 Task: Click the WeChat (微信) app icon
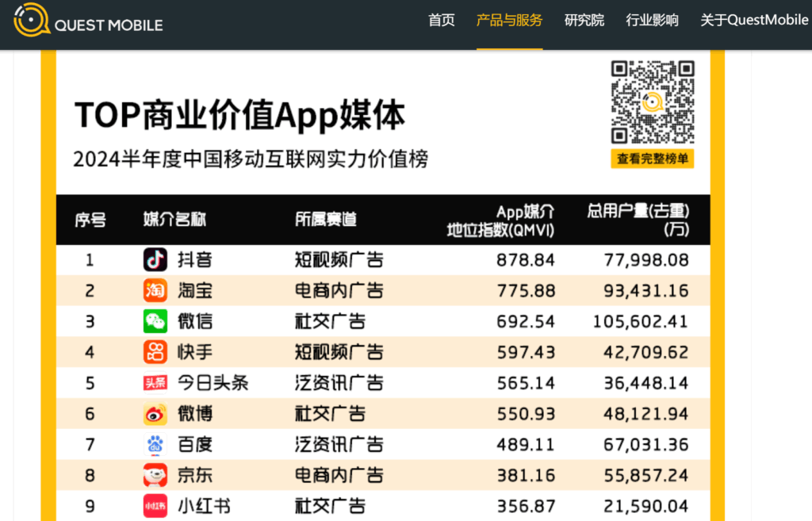point(155,321)
